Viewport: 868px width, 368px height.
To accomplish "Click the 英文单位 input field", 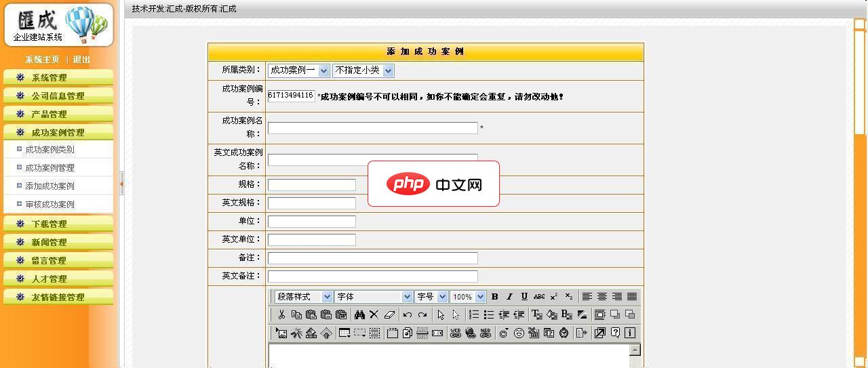I will (x=312, y=240).
